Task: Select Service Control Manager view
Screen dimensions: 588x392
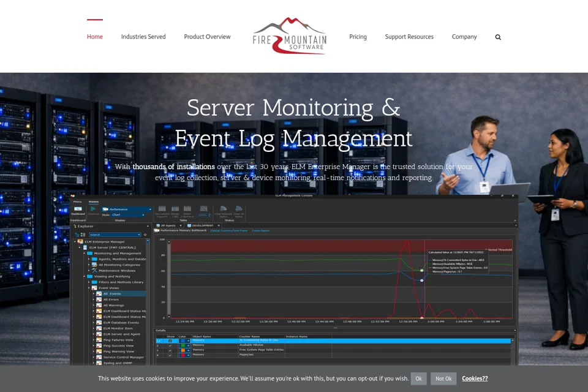Action: pyautogui.click(x=123, y=357)
